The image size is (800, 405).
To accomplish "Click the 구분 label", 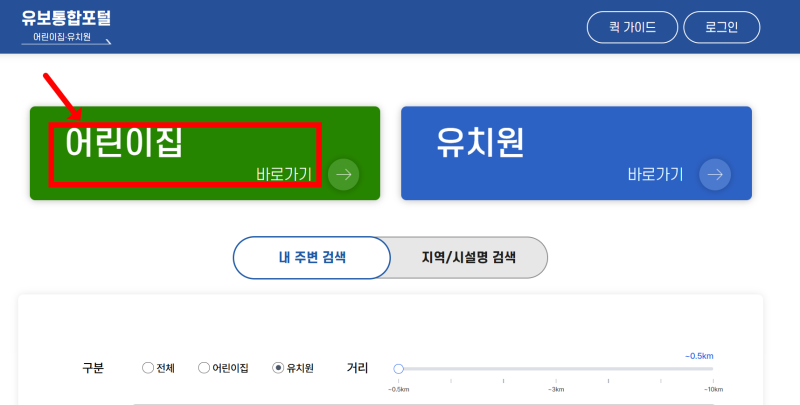I will [93, 368].
